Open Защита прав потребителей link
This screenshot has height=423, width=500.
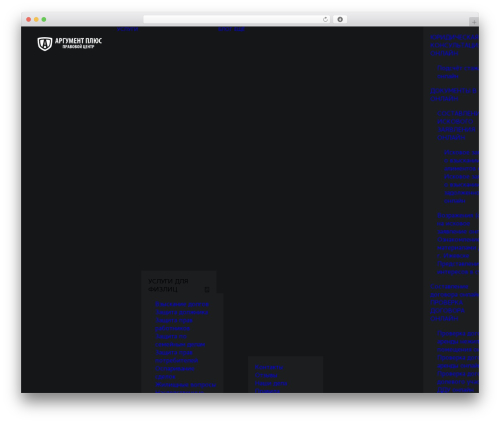[x=177, y=356]
